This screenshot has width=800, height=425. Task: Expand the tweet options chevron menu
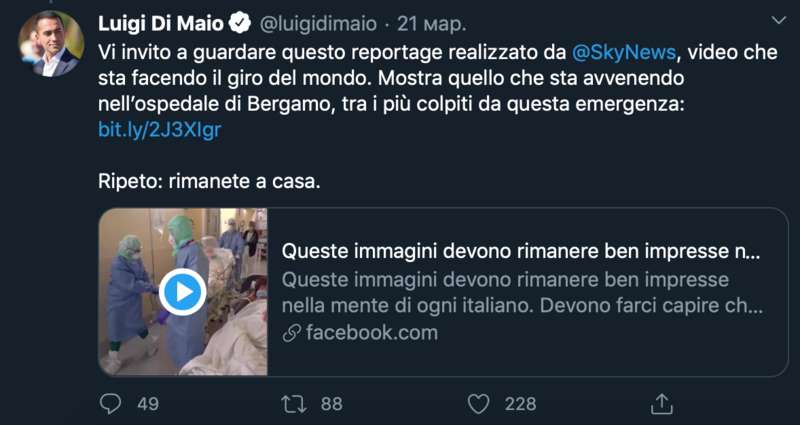[779, 20]
